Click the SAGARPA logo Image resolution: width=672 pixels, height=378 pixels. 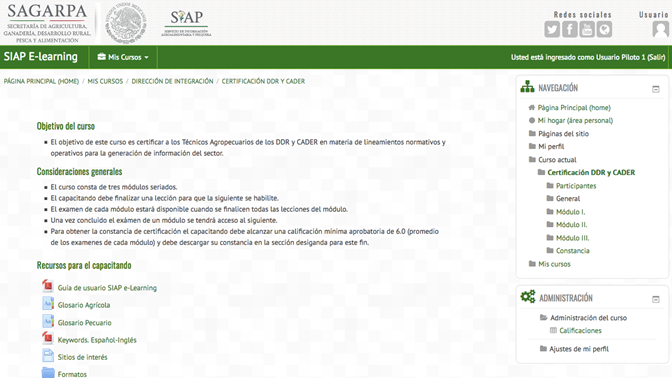[x=47, y=23]
